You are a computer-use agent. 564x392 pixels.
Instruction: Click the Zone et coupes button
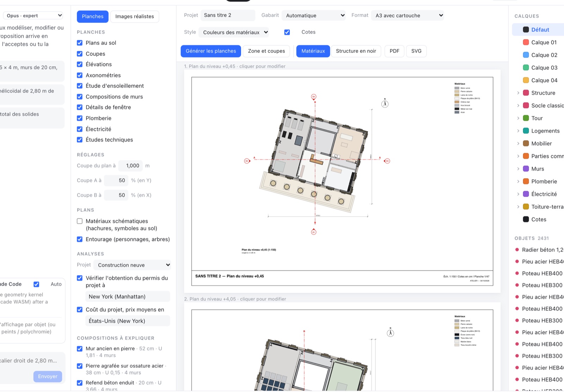pos(266,51)
